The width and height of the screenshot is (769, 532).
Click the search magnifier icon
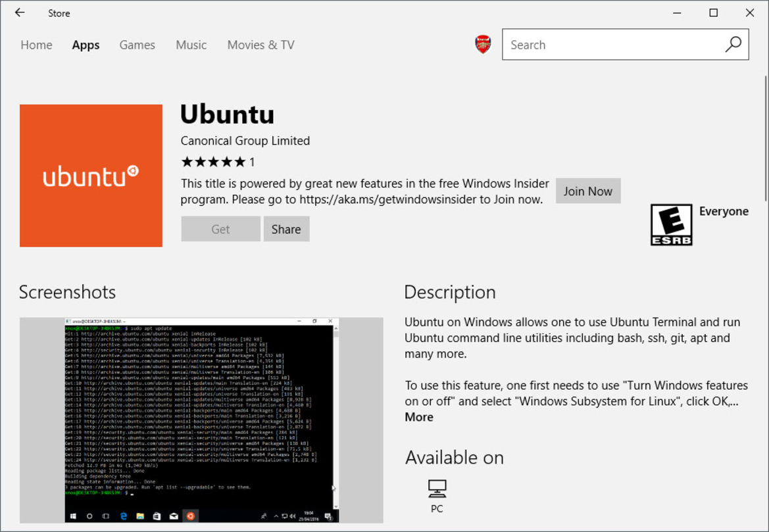pos(733,45)
